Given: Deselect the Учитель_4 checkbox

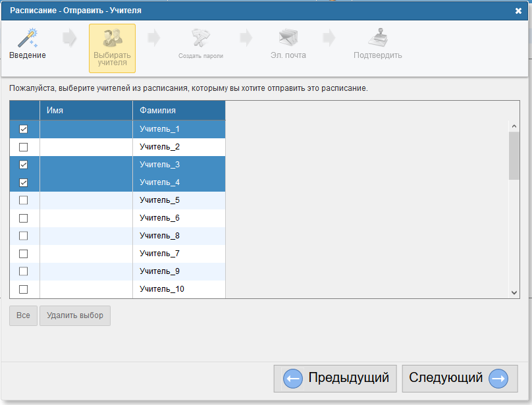Looking at the screenshot, I should point(24,182).
